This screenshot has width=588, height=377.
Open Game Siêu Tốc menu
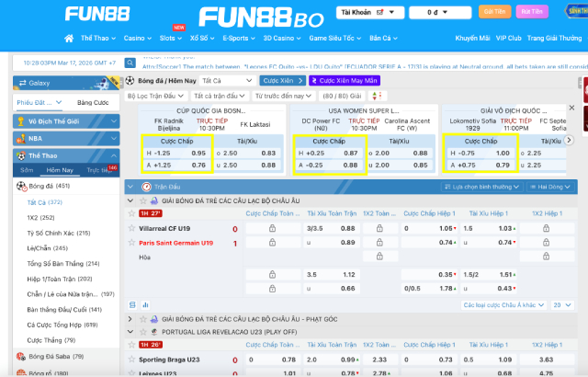334,39
